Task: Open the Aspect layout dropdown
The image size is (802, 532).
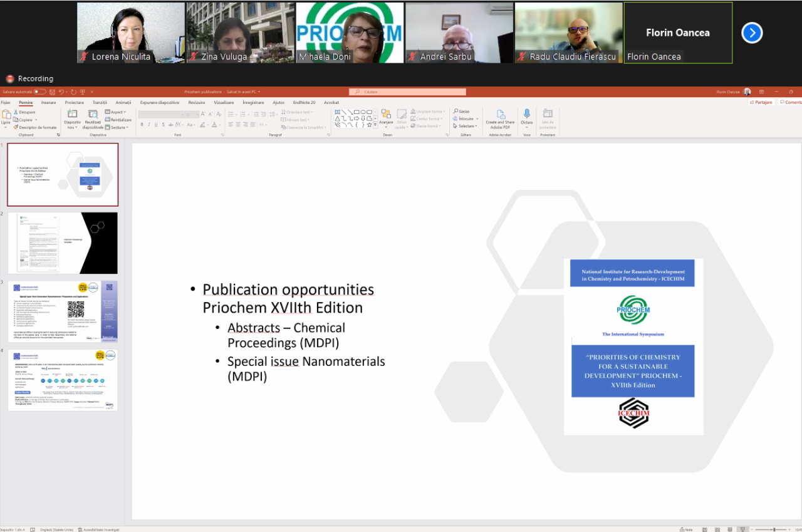Action: coord(117,112)
